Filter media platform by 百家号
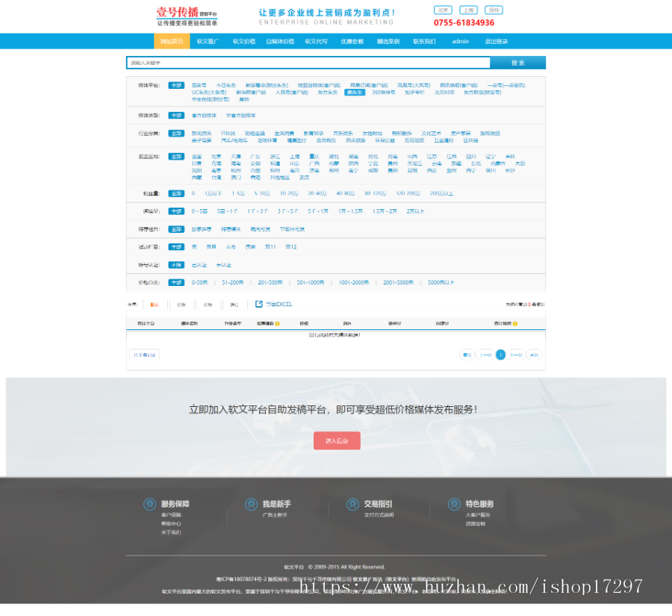 coord(199,85)
